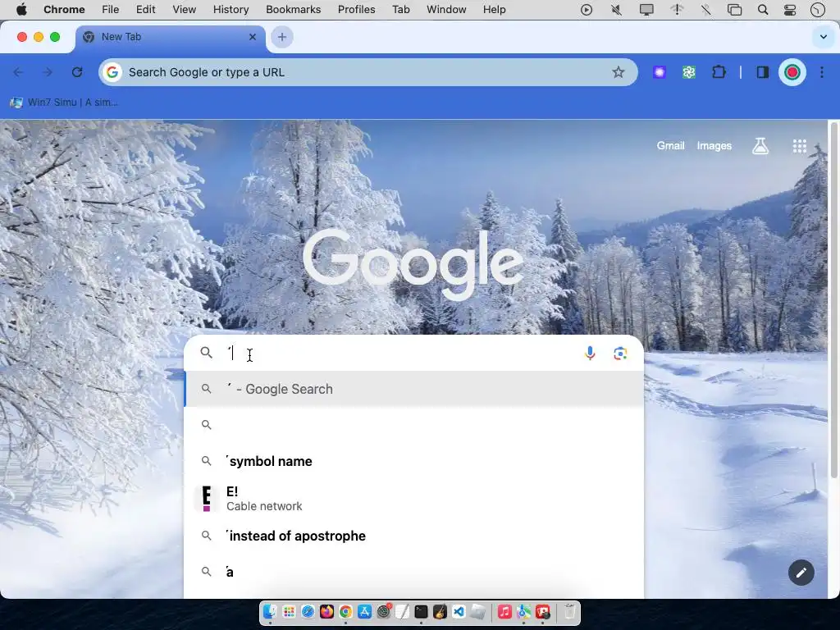
Task: Open Finder from the Dock
Action: click(270, 612)
